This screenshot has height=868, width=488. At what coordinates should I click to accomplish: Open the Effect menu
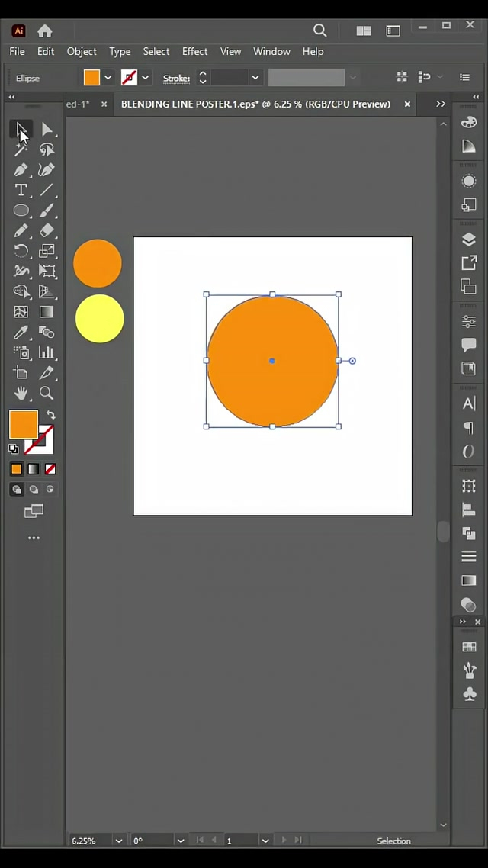click(x=194, y=51)
